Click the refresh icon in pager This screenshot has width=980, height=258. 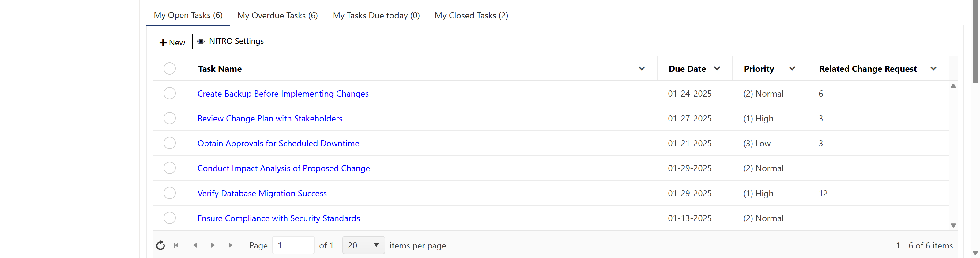click(160, 245)
